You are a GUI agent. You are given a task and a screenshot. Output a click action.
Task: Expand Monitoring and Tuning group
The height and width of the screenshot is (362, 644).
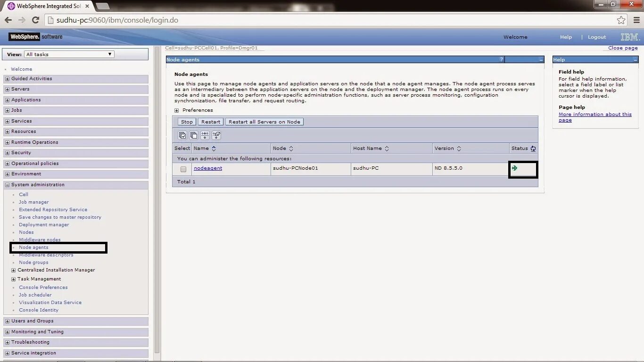[x=8, y=332]
